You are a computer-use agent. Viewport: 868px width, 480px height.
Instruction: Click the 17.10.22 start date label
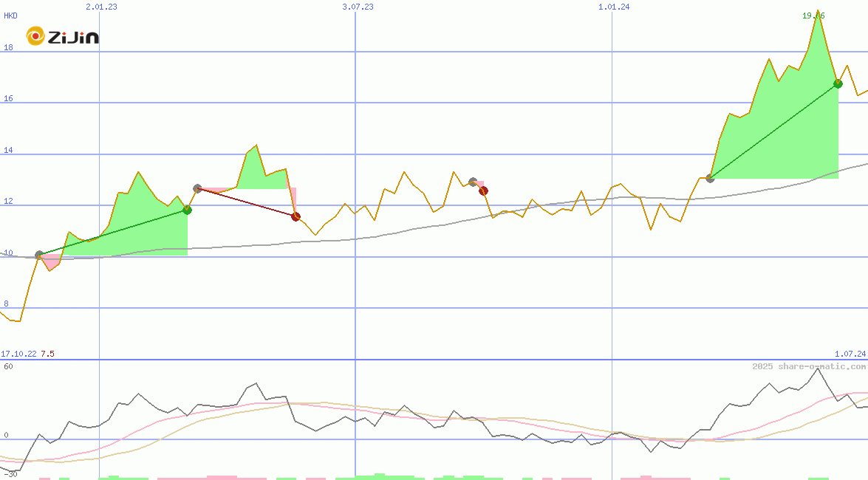click(x=18, y=354)
